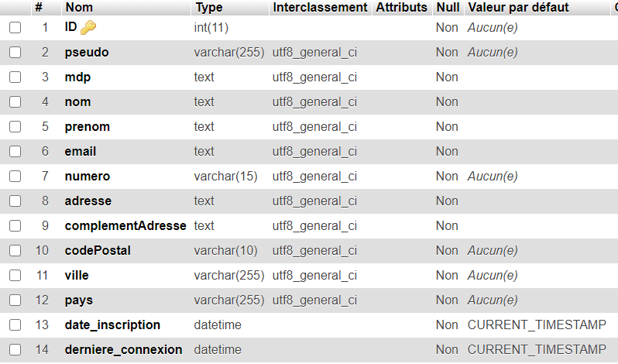Check the derniere_connexion row checkbox
Screen dimensions: 618x364
15,350
